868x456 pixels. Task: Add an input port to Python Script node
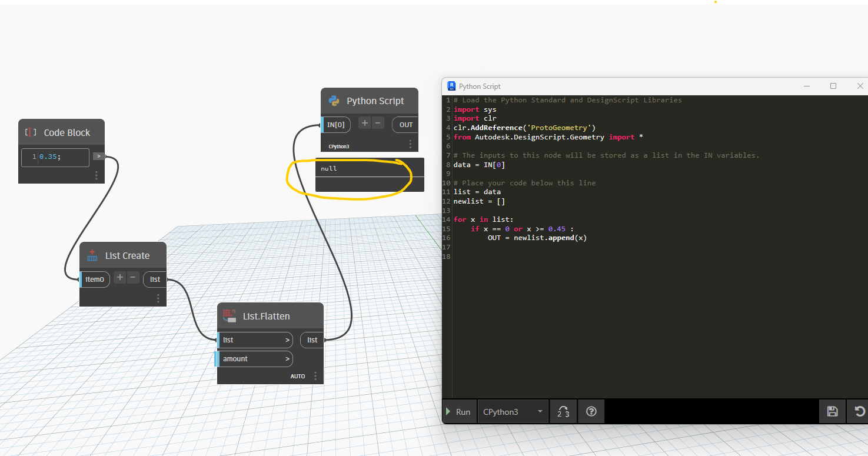tap(365, 123)
